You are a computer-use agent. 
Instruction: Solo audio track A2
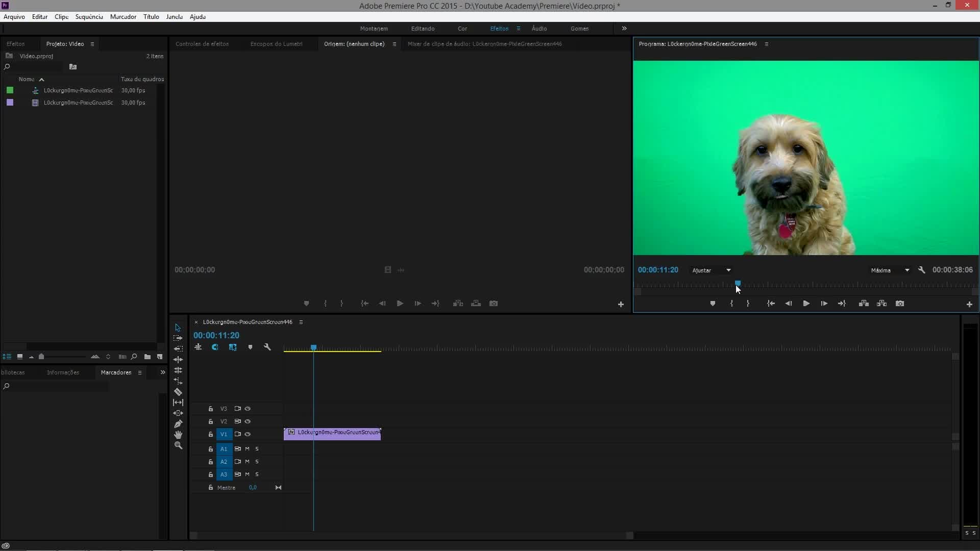pyautogui.click(x=257, y=462)
